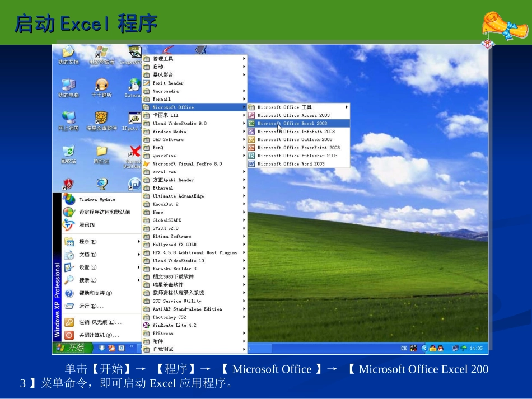Image resolution: width=532 pixels, height=399 pixels.
Task: Launch Microsoft Office Excel 2003
Action: point(298,124)
